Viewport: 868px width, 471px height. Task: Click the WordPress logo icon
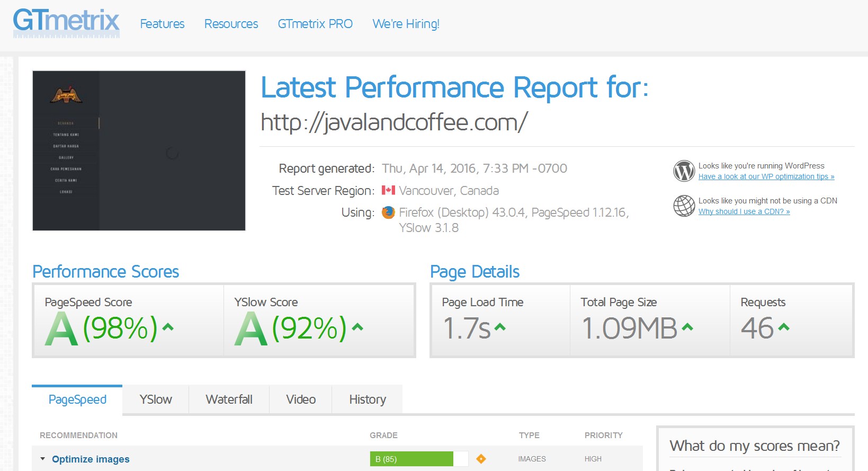click(x=684, y=171)
